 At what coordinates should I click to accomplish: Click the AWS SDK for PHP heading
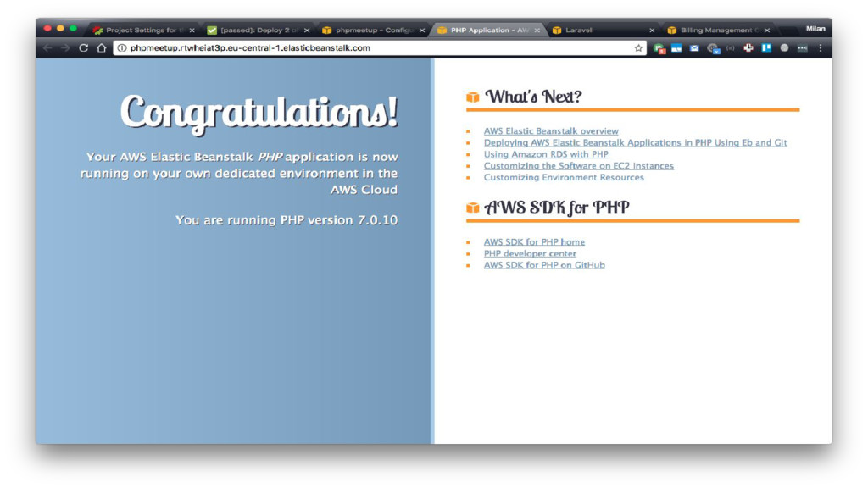556,208
